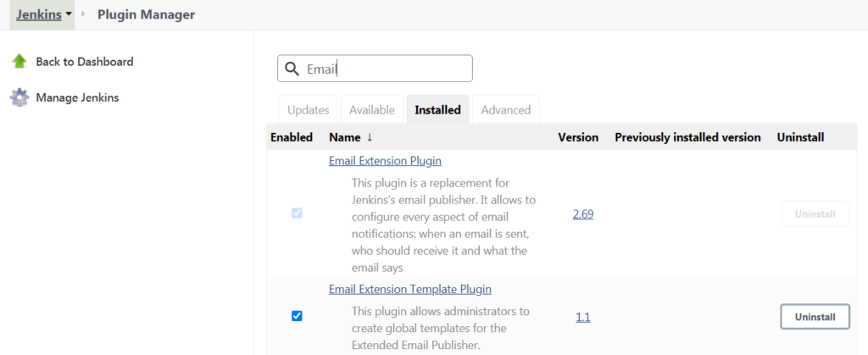Disable the Email Extension Template Plugin checkbox
This screenshot has width=868, height=355.
click(x=297, y=316)
